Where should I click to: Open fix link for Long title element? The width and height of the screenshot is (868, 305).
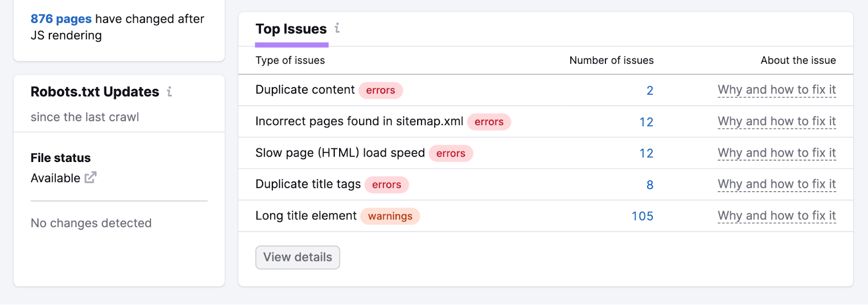tap(777, 216)
